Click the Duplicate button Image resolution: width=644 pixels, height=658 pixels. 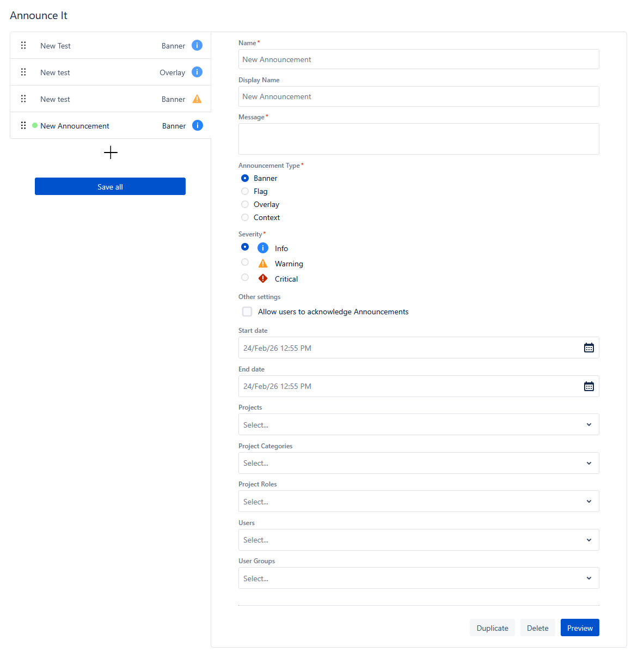pyautogui.click(x=492, y=628)
